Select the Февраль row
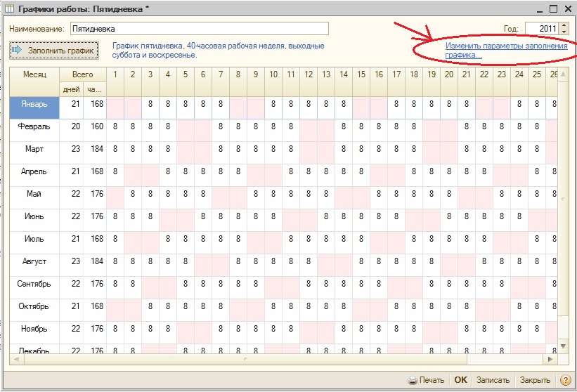 [34, 130]
